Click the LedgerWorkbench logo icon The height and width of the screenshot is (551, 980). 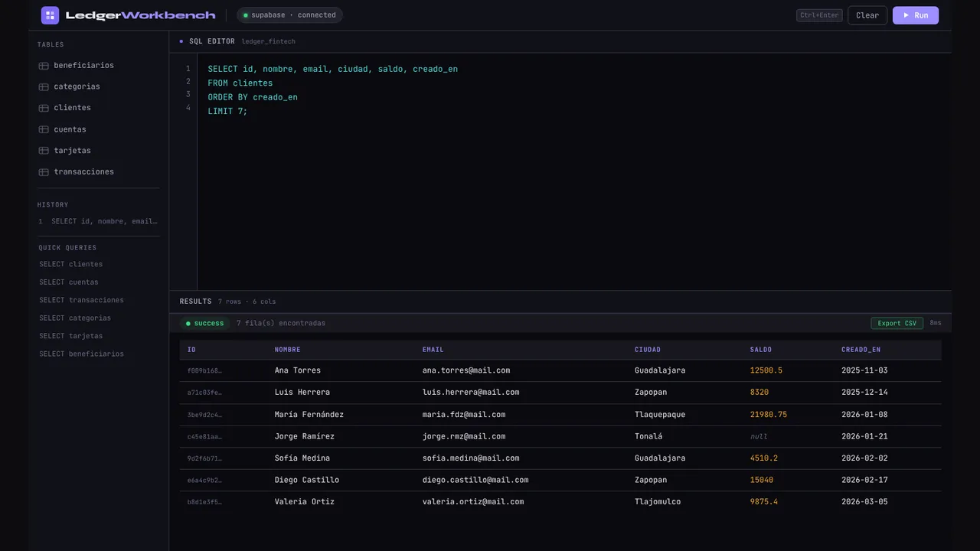[x=50, y=15]
